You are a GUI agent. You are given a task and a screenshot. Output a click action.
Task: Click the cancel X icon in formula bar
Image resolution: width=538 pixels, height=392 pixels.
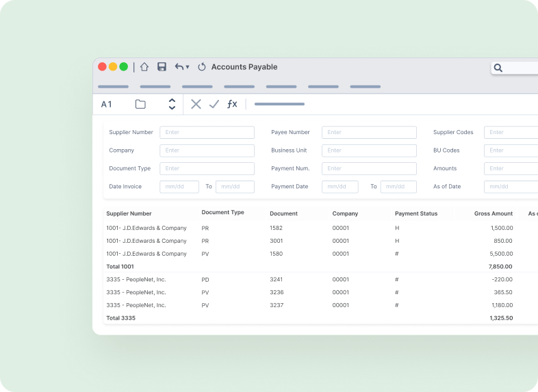click(196, 104)
